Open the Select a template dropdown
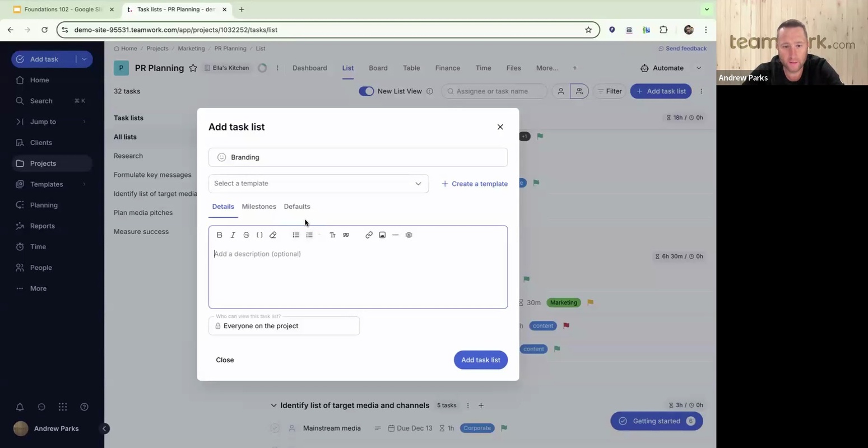Image resolution: width=868 pixels, height=448 pixels. pyautogui.click(x=318, y=184)
